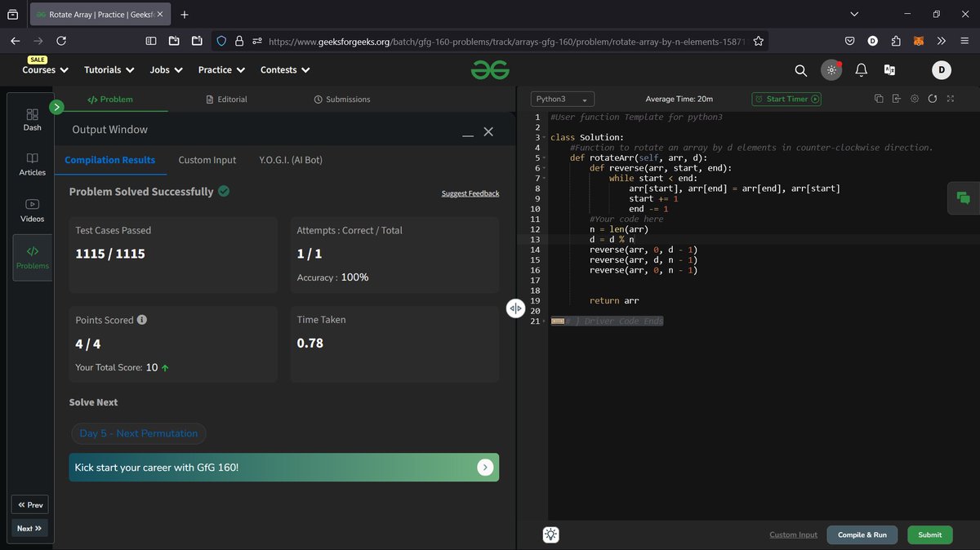Screen dimensions: 980x550
Task: Select the Compilation Results tab
Action: [110, 160]
